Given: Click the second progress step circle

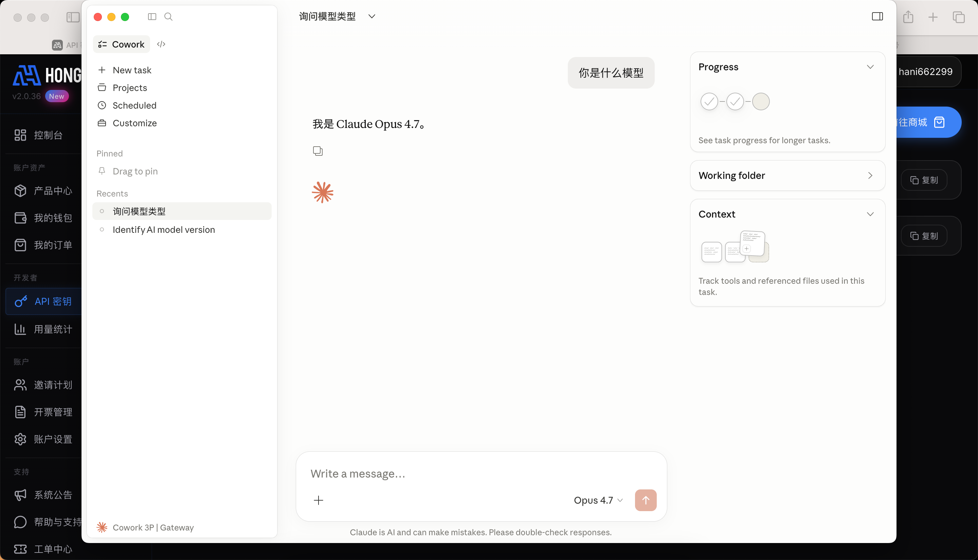Looking at the screenshot, I should coord(735,101).
